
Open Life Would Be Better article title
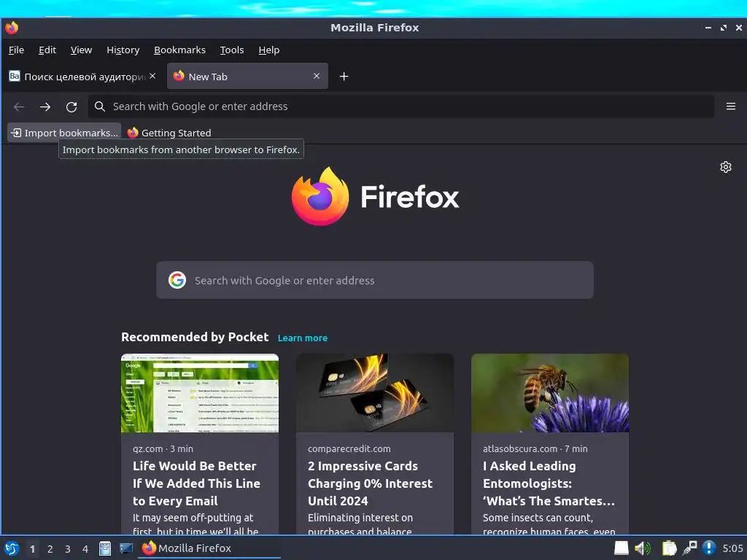(196, 483)
